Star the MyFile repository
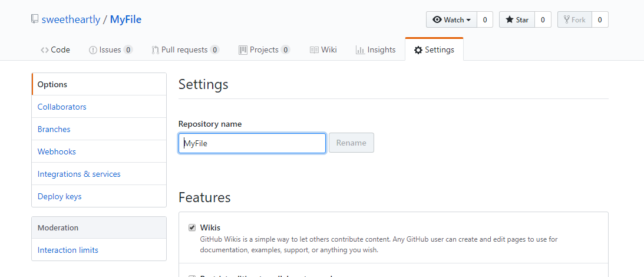 (x=517, y=19)
